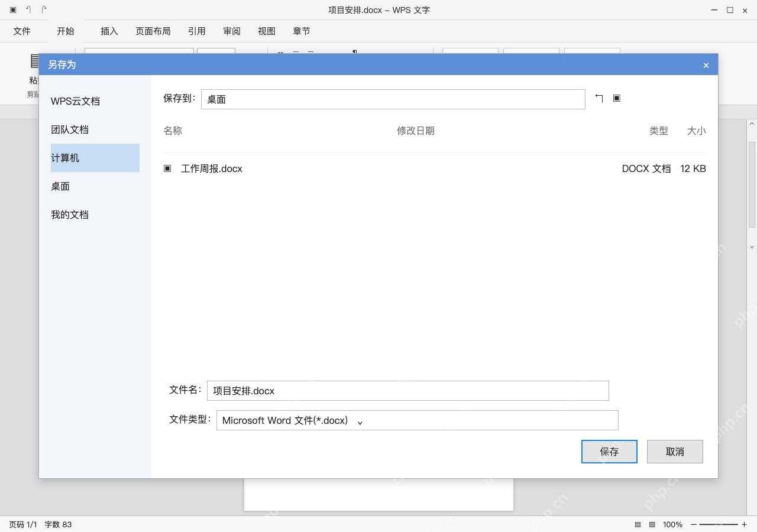This screenshot has height=532, width=757.
Task: Select 桌面 in the dialog sidebar
Action: 95,186
